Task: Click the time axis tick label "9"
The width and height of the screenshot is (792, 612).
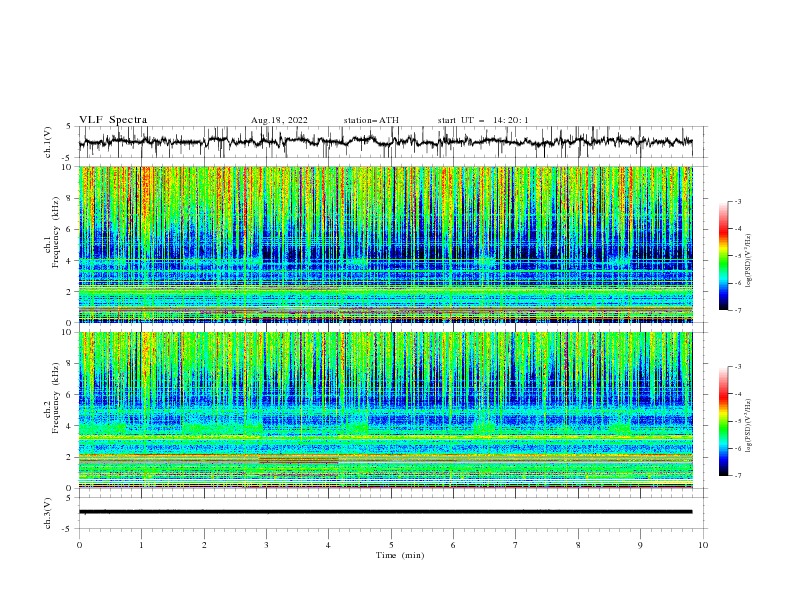Action: (640, 545)
